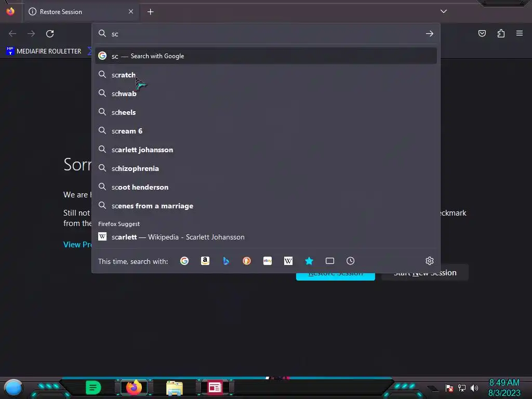Open File Explorer from taskbar
This screenshot has width=532, height=399.
(175, 388)
